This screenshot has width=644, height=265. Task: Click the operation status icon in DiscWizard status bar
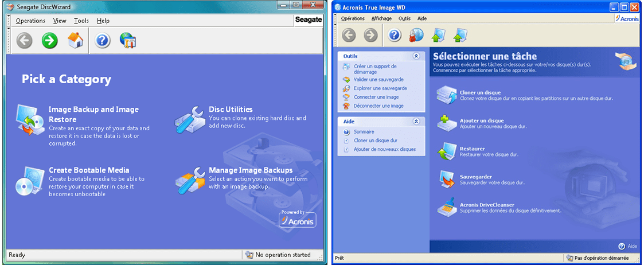pos(249,255)
